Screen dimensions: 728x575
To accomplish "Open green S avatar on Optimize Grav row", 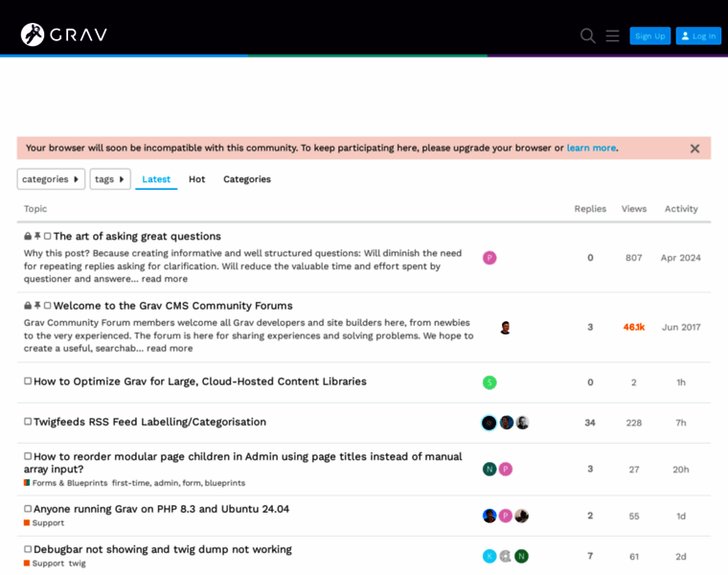I will click(x=489, y=382).
